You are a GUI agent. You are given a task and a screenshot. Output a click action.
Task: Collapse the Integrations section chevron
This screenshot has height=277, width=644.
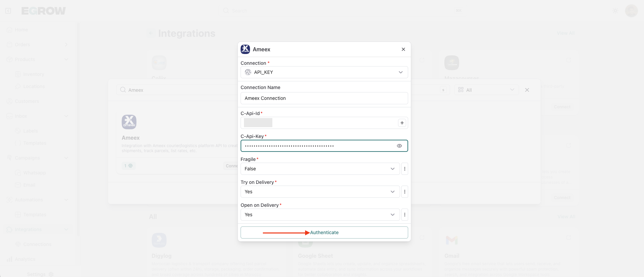tap(66, 229)
